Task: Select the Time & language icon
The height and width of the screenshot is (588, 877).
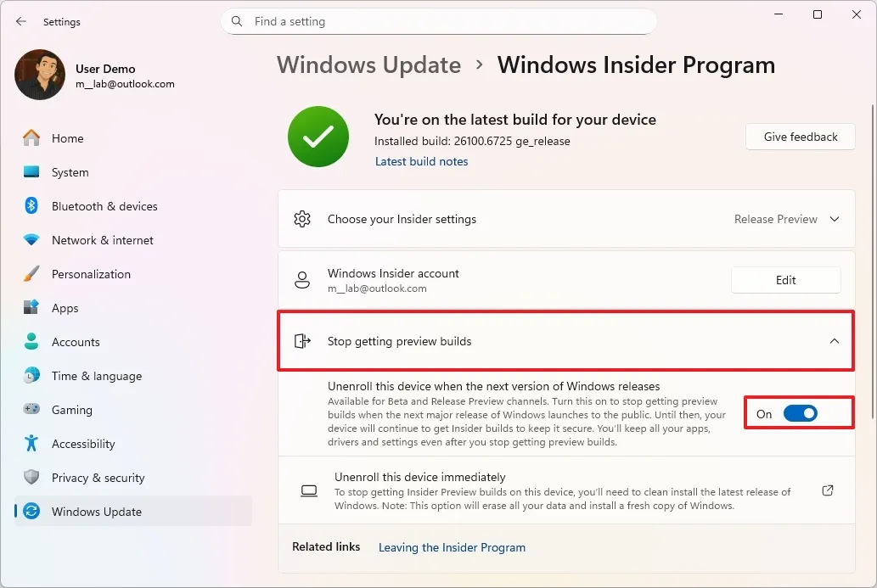Action: (x=31, y=376)
